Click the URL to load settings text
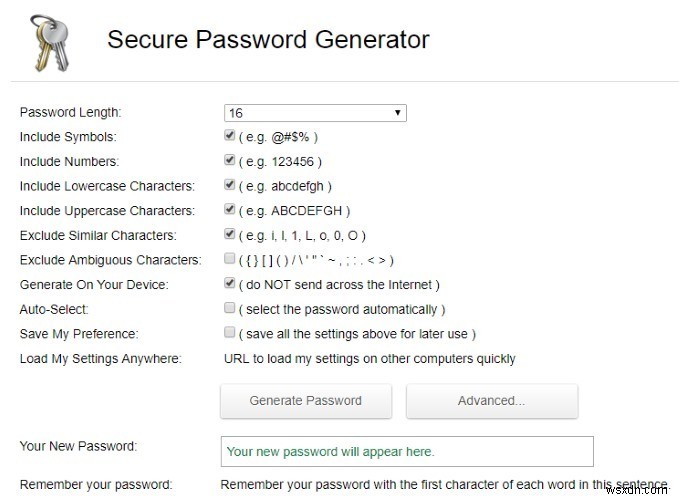 point(368,358)
